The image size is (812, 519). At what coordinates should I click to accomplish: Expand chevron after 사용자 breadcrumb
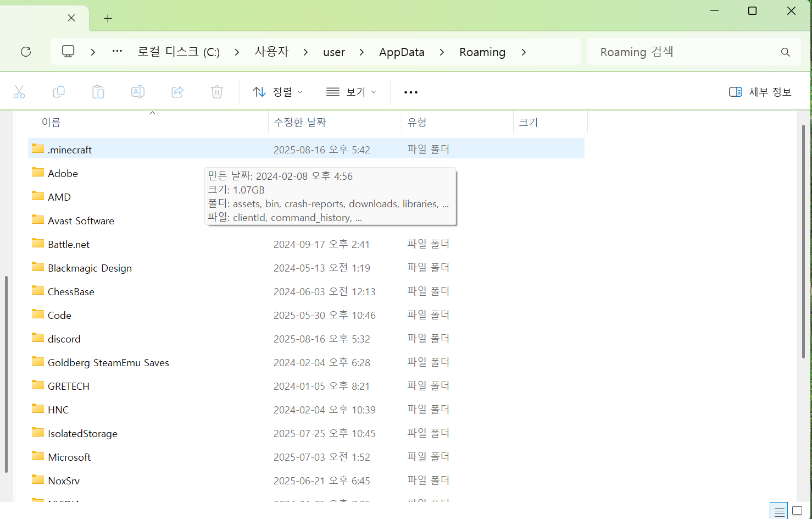(305, 52)
